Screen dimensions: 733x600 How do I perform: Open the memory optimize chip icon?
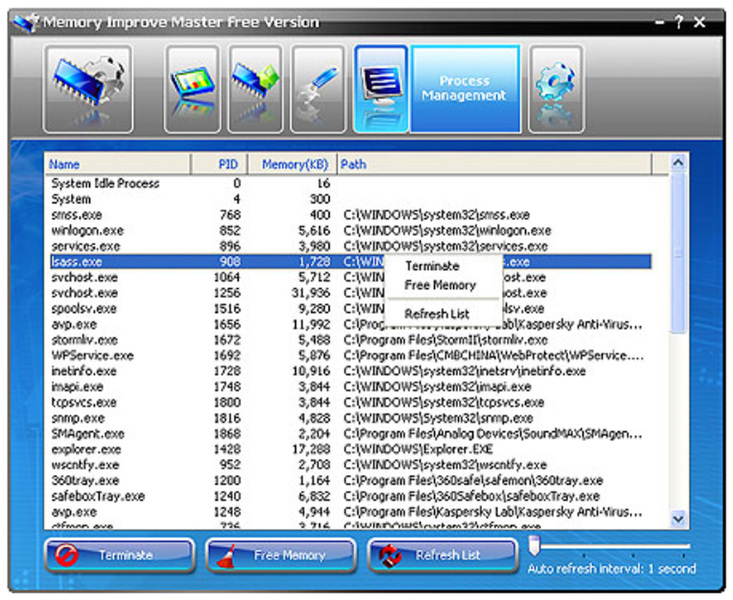point(255,88)
